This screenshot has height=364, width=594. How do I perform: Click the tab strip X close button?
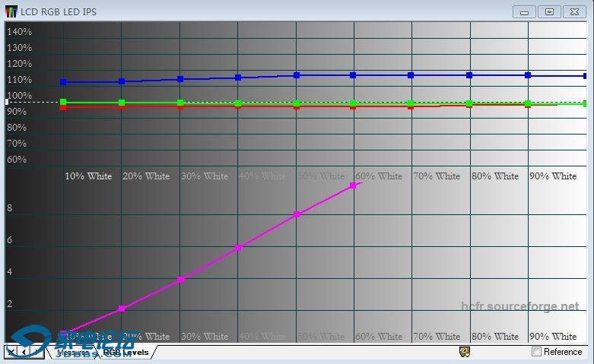point(11,352)
